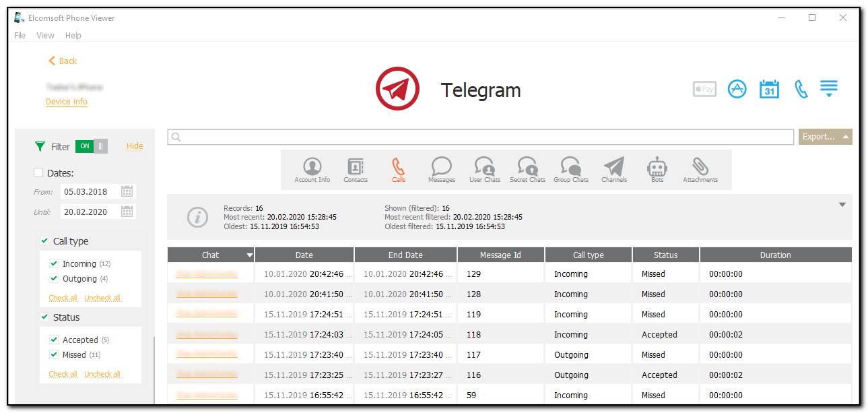Open the Attachments section
Screen dimensions: 868x413
point(700,169)
